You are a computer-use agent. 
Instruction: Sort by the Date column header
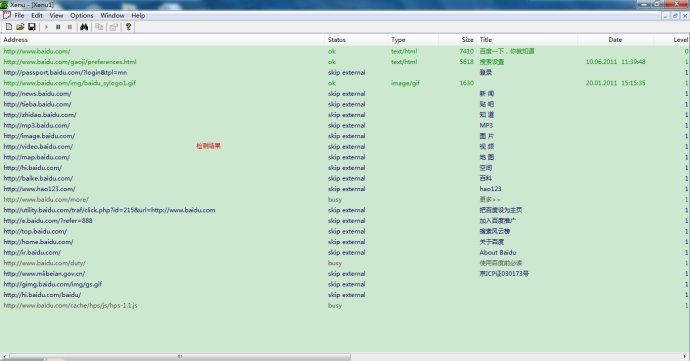[616, 40]
